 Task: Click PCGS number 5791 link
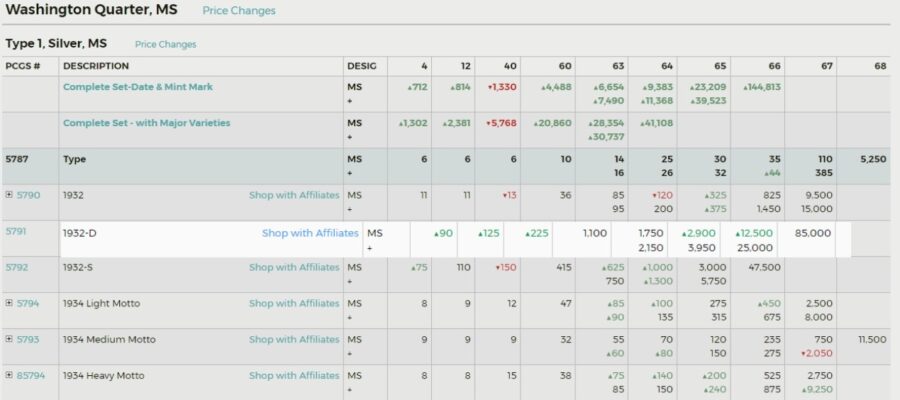tap(16, 231)
